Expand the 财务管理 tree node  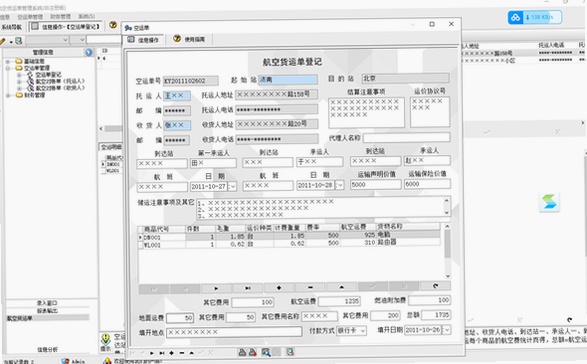click(8, 95)
